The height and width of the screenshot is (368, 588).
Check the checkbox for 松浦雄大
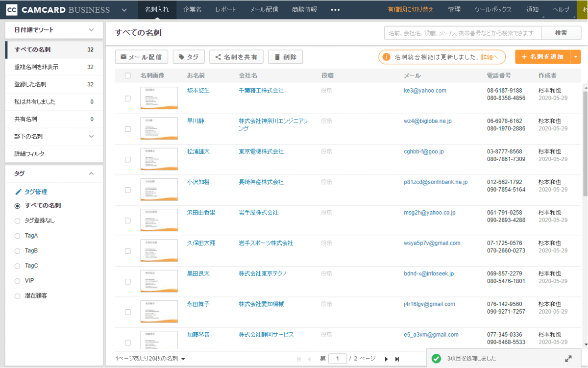click(x=128, y=159)
